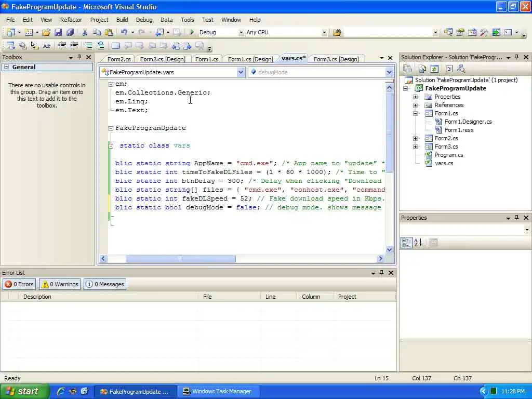Switch Properties panel to Categorized view

pyautogui.click(x=406, y=242)
